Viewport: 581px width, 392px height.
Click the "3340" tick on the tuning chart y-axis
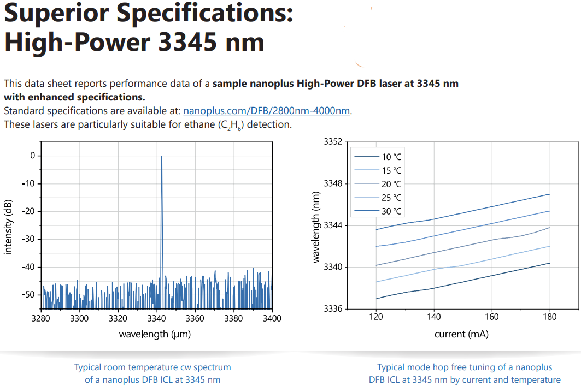(333, 267)
